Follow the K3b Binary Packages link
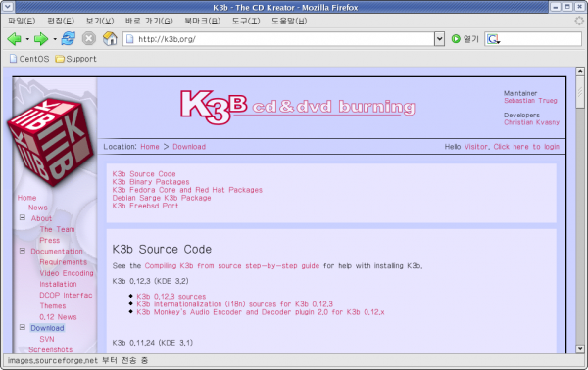The image size is (588, 370). click(151, 182)
